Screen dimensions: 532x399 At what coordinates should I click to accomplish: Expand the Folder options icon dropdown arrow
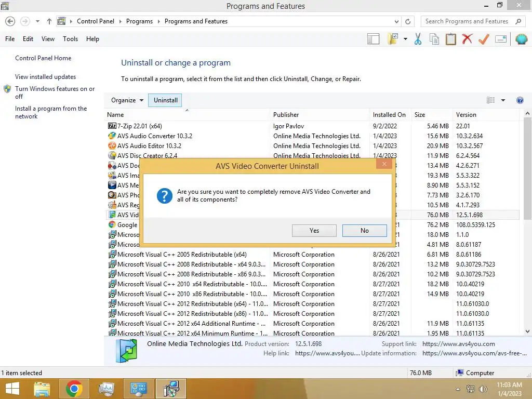tap(405, 39)
